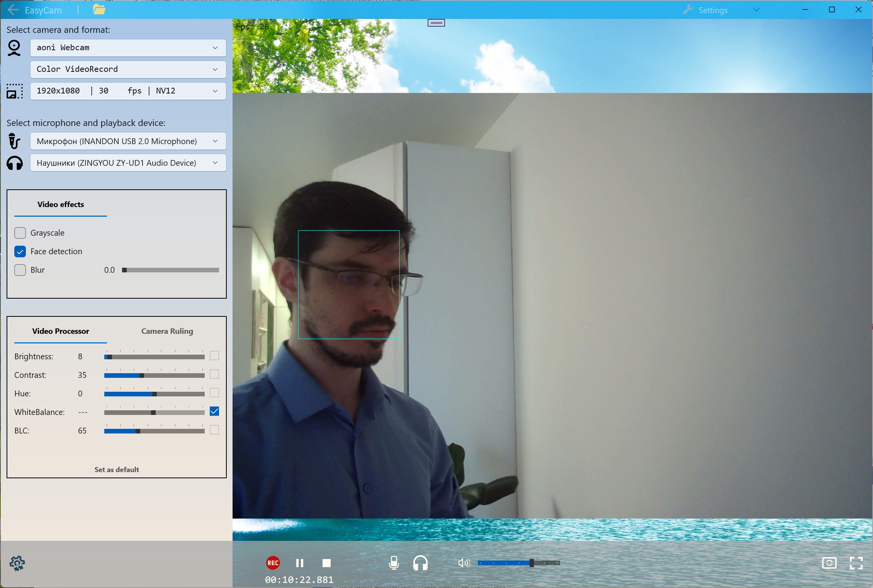873x588 pixels.
Task: Take a snapshot with the camera icon
Action: click(x=829, y=563)
